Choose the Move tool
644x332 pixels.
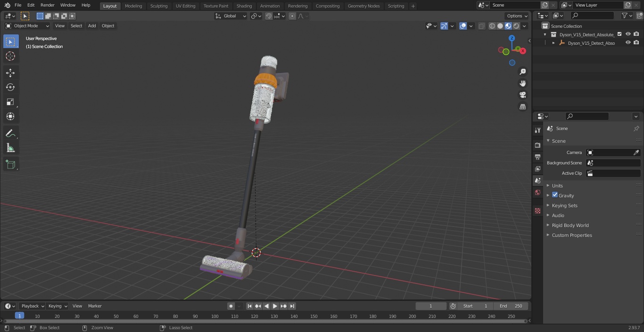[10, 73]
